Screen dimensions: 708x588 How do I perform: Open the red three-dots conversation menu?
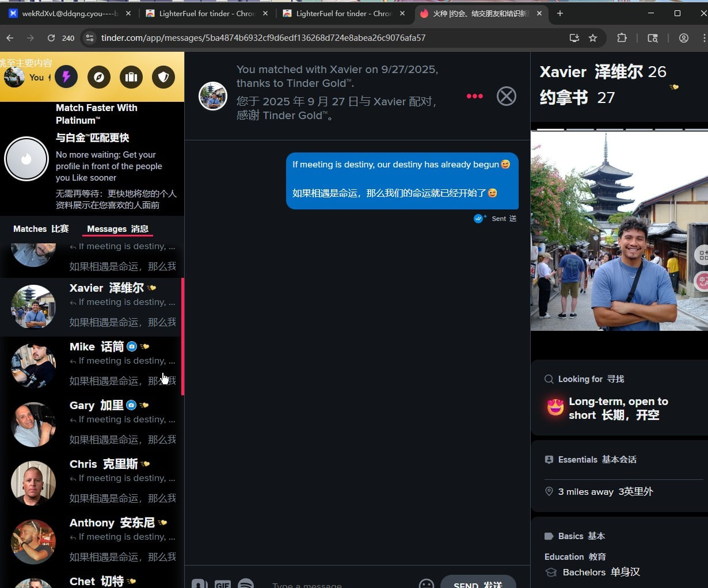point(474,96)
